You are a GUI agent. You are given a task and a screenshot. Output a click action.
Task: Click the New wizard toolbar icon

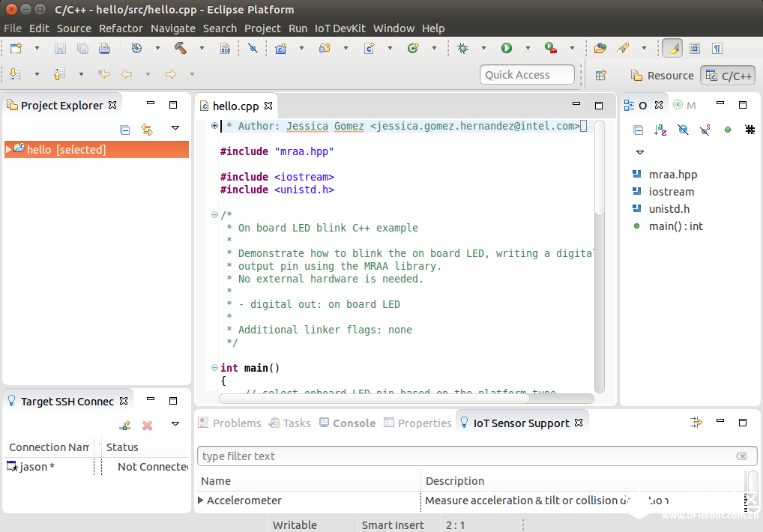point(16,48)
